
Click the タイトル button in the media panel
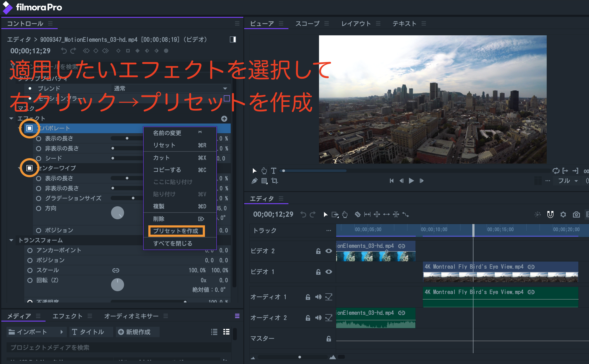click(91, 332)
